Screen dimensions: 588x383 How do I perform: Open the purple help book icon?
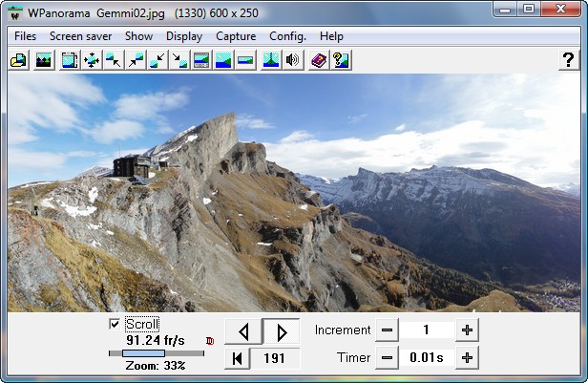319,60
